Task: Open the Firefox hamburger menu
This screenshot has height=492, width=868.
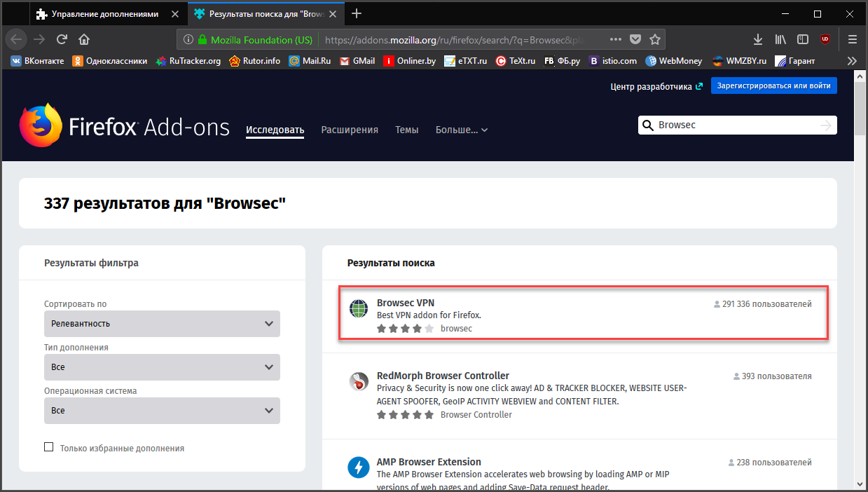Action: coord(853,39)
